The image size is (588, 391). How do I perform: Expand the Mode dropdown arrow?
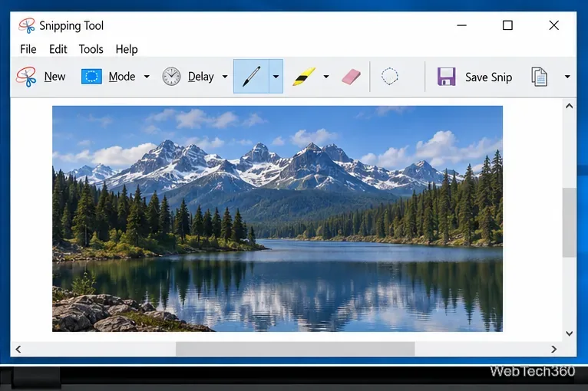[x=147, y=77]
